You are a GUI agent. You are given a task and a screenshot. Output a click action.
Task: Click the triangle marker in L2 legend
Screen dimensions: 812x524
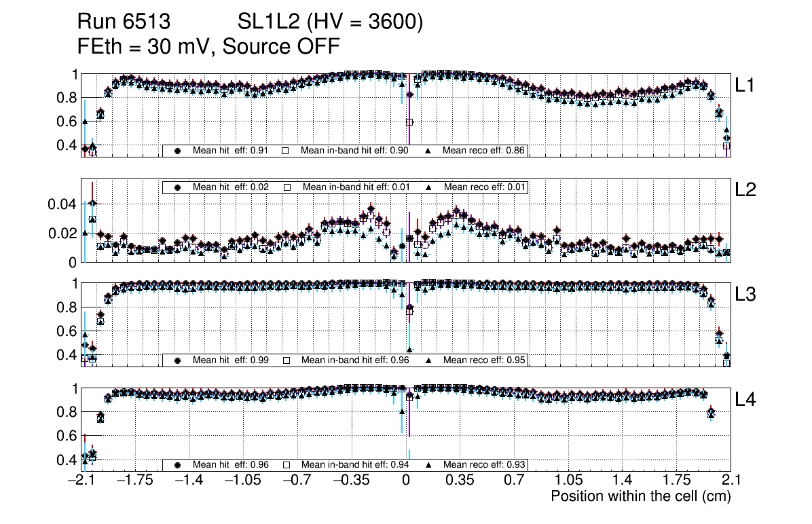pos(429,187)
